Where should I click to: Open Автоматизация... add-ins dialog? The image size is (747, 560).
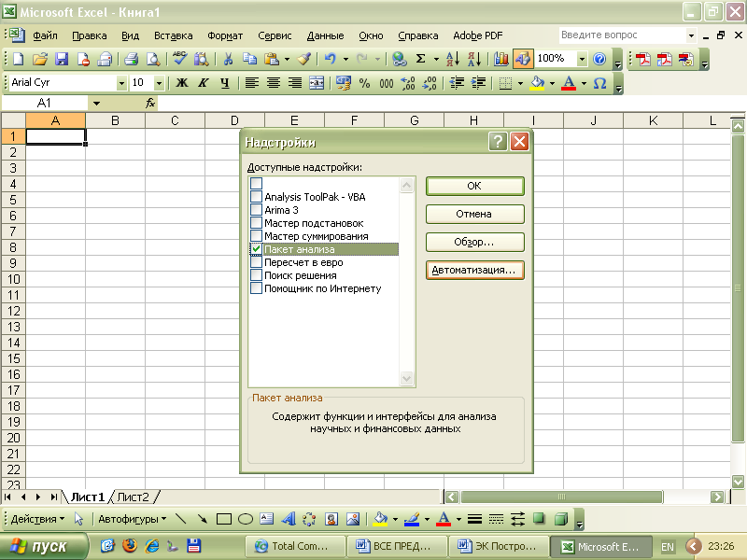click(474, 270)
